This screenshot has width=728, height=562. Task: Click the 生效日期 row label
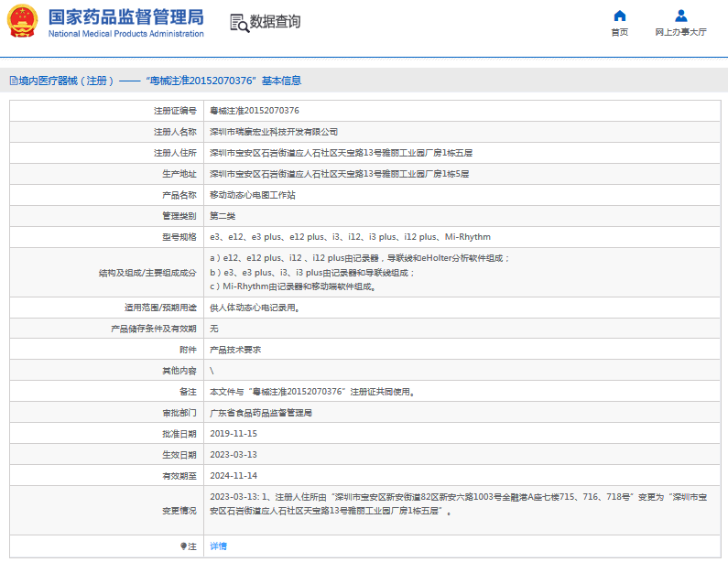pos(179,455)
